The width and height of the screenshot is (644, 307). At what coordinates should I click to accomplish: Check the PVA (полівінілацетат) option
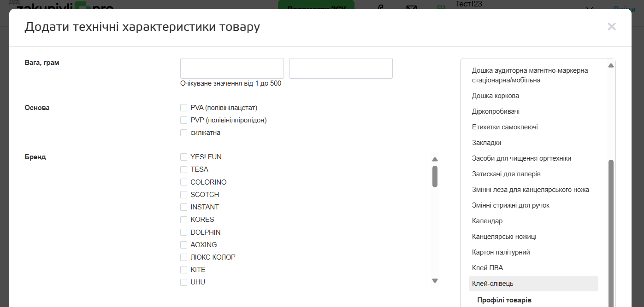(x=184, y=108)
